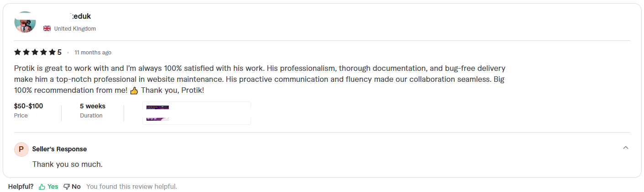Click the rating number 5 beside the stars

(59, 52)
